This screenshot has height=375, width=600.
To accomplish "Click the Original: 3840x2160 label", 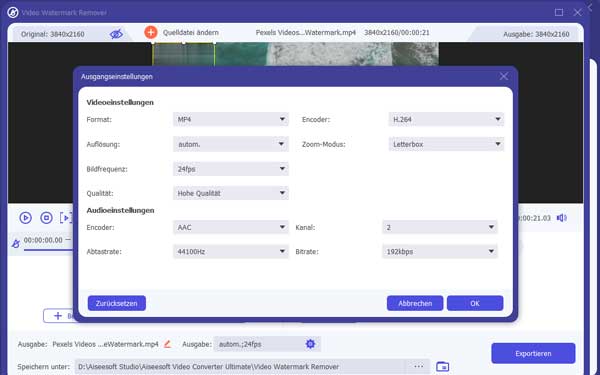I will coord(52,34).
